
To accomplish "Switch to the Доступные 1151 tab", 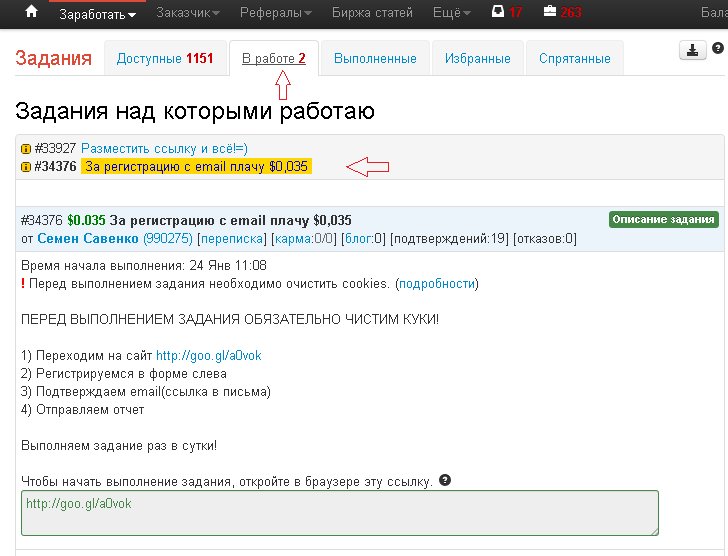I will click(x=165, y=58).
